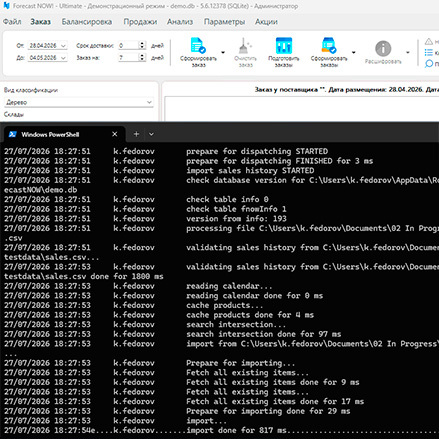Click the Подготовить заказы sliders icon
The image size is (439, 439).
click(284, 46)
